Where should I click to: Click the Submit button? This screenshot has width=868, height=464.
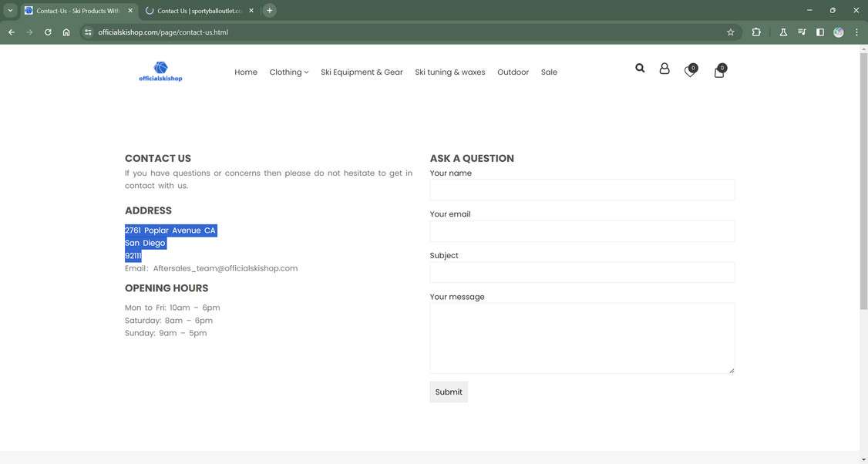449,392
